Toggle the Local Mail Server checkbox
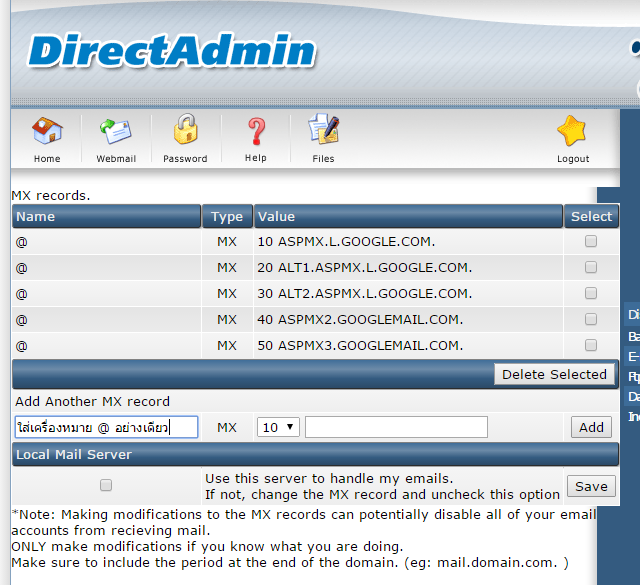 tap(106, 485)
